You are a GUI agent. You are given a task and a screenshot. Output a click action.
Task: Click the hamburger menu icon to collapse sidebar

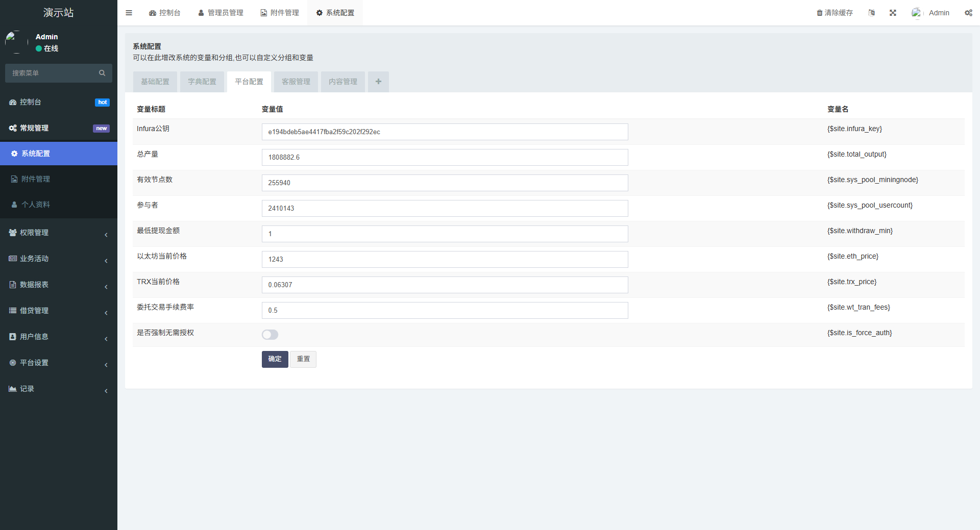point(129,12)
